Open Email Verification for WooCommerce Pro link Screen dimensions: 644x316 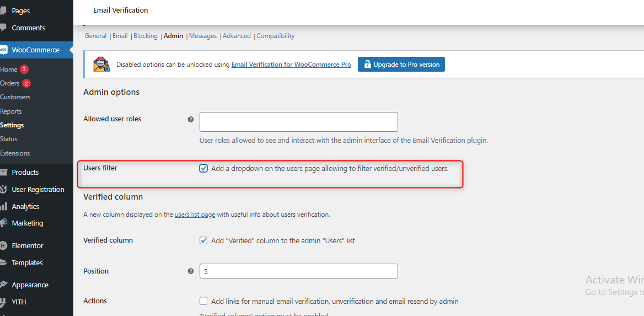coord(291,65)
